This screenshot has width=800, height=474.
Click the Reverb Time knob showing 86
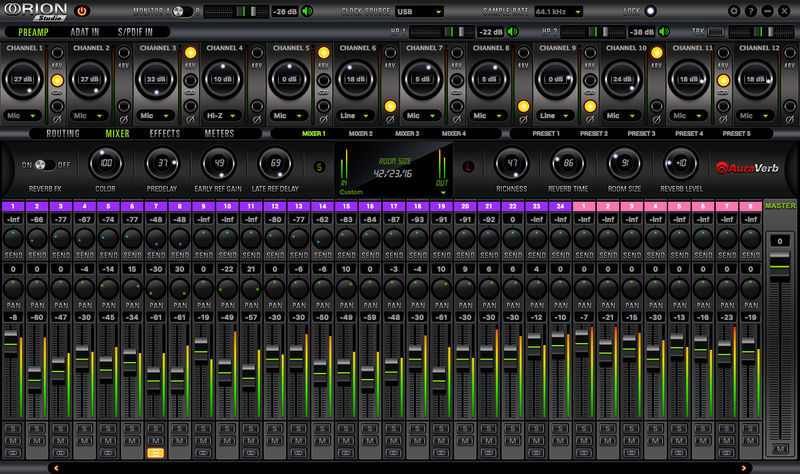[568, 163]
